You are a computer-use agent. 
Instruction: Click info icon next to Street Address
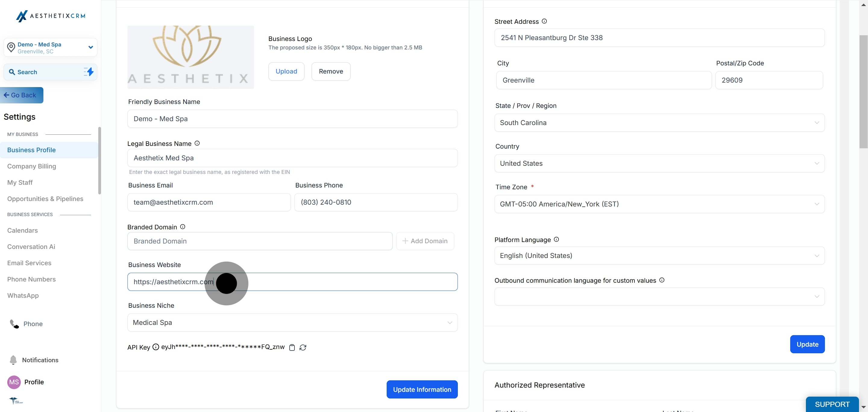click(x=544, y=21)
